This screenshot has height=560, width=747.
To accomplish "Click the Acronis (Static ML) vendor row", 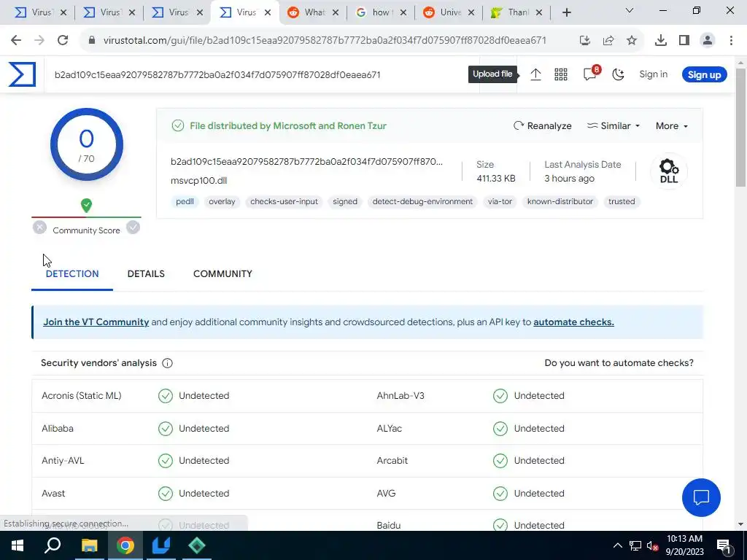I will tap(199, 396).
